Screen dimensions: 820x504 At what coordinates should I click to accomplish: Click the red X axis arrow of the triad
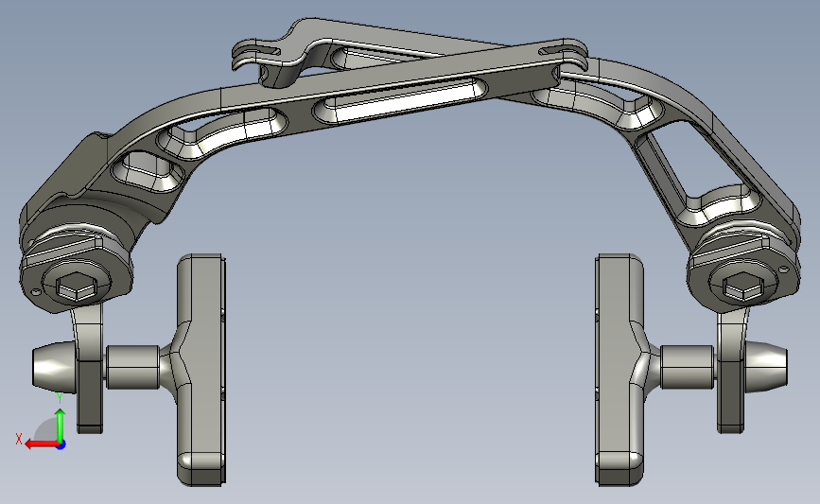(x=41, y=444)
